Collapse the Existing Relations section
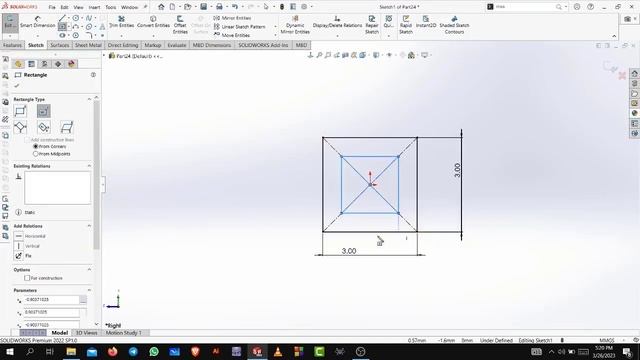This screenshot has height=360, width=640. pyautogui.click(x=89, y=166)
